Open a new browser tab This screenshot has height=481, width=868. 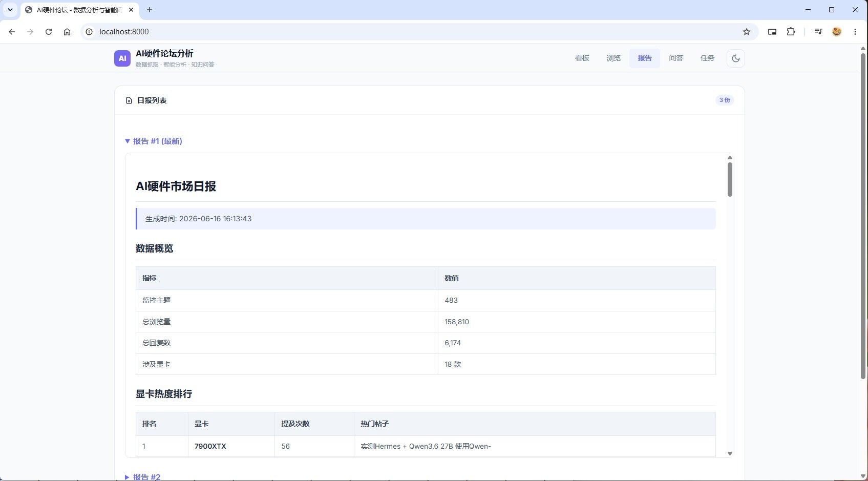tap(150, 10)
